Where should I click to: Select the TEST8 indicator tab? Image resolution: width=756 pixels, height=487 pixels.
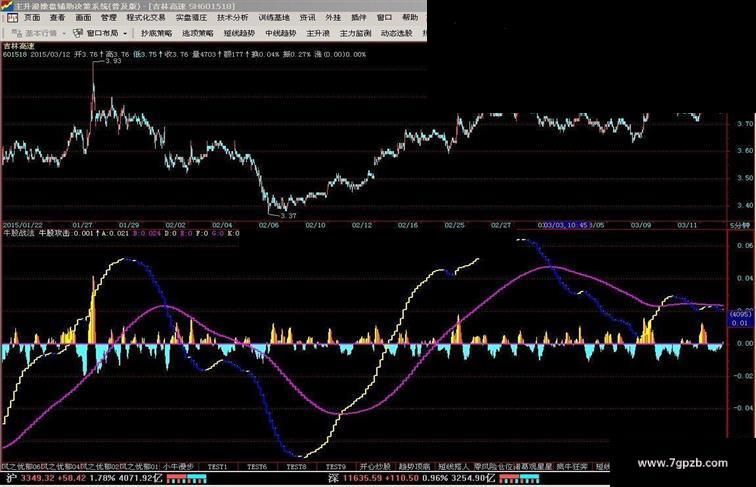pyautogui.click(x=297, y=467)
